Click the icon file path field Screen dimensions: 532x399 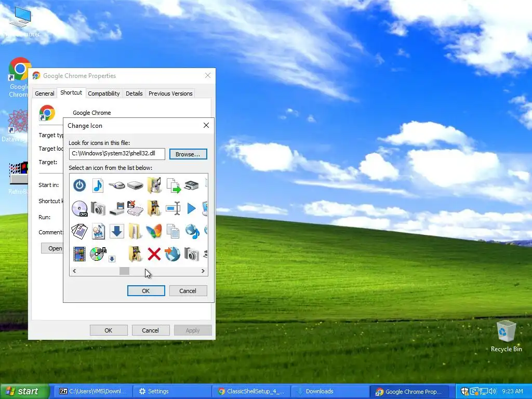(x=117, y=154)
